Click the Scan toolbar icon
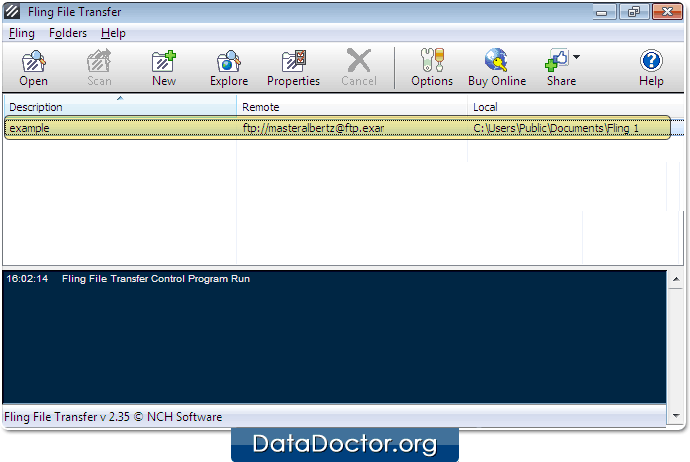Viewport: 690px width, 462px height. point(99,62)
